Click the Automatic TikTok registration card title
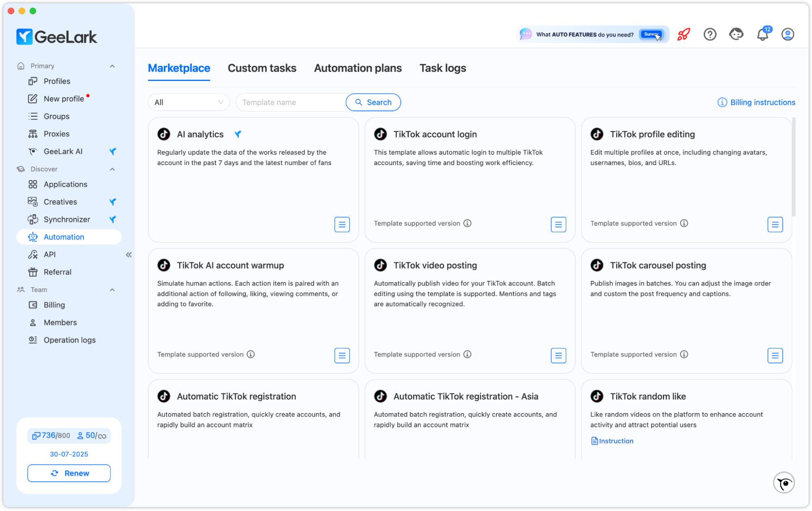 [x=236, y=396]
